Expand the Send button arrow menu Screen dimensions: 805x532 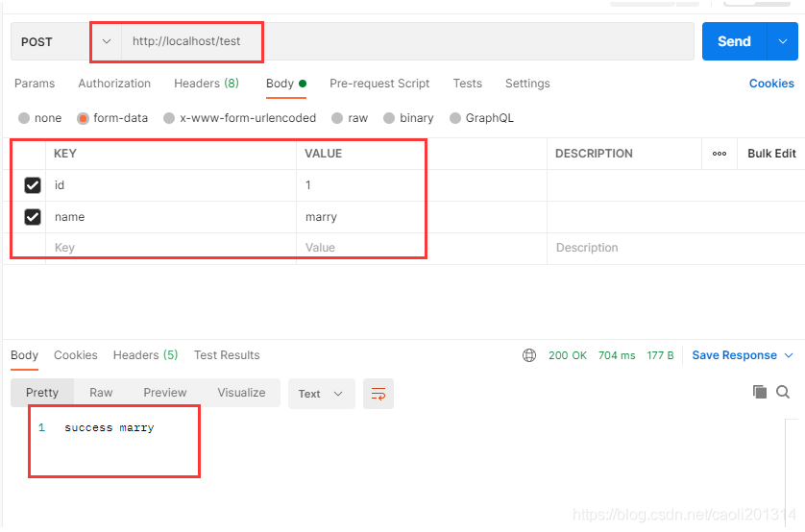782,41
